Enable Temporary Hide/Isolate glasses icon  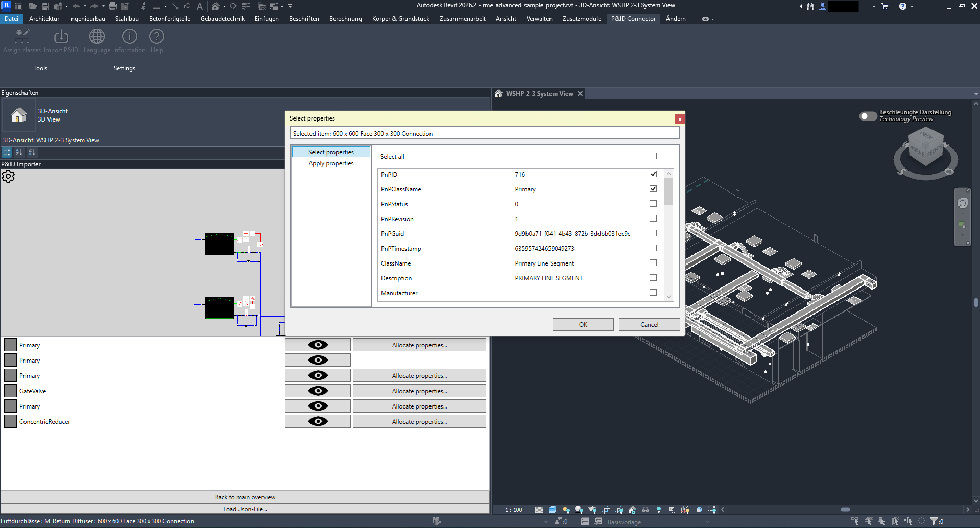click(x=646, y=509)
